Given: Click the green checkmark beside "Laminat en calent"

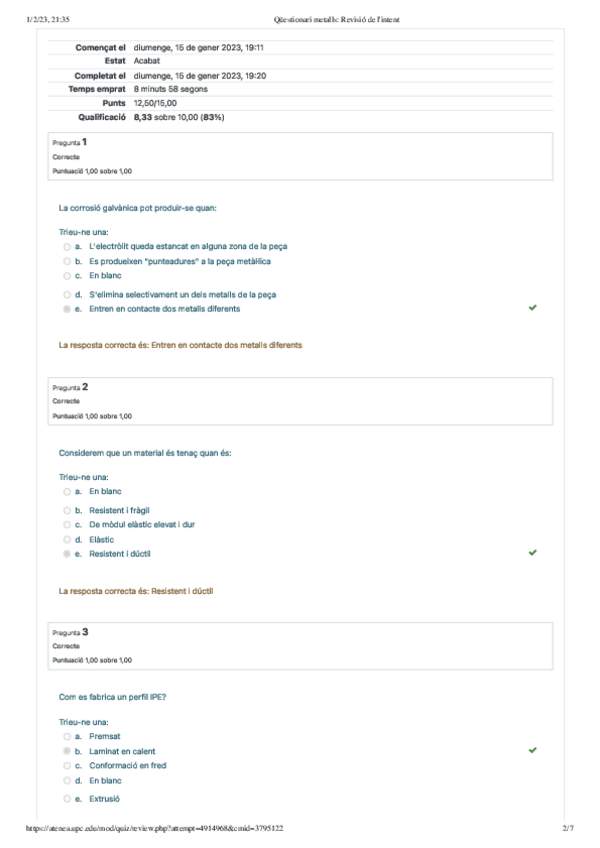Looking at the screenshot, I should click(532, 749).
